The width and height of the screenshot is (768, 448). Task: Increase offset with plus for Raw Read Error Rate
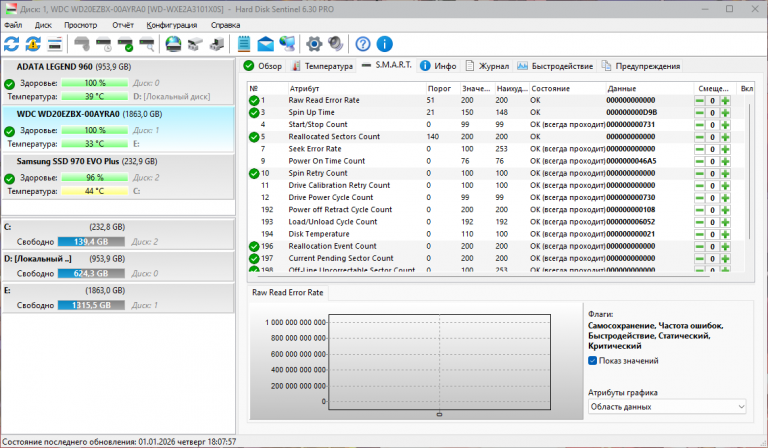point(725,101)
